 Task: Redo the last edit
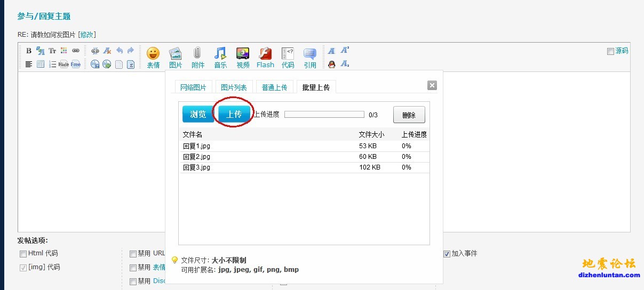point(131,51)
